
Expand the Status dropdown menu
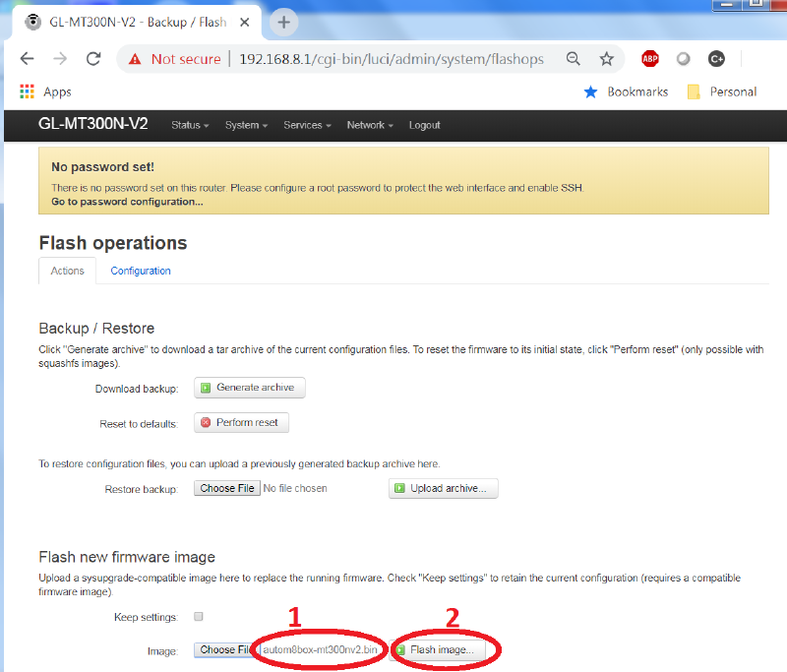[x=190, y=125]
